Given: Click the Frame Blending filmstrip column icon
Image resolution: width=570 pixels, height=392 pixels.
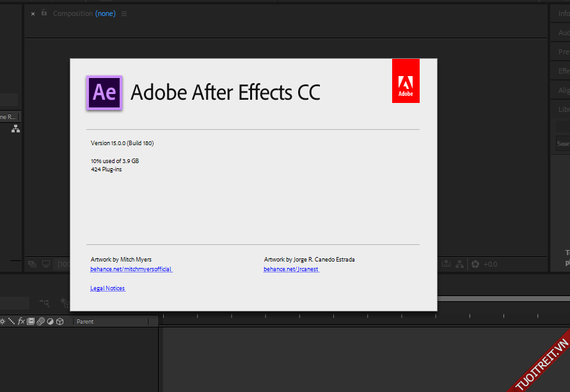Looking at the screenshot, I should pos(31,322).
